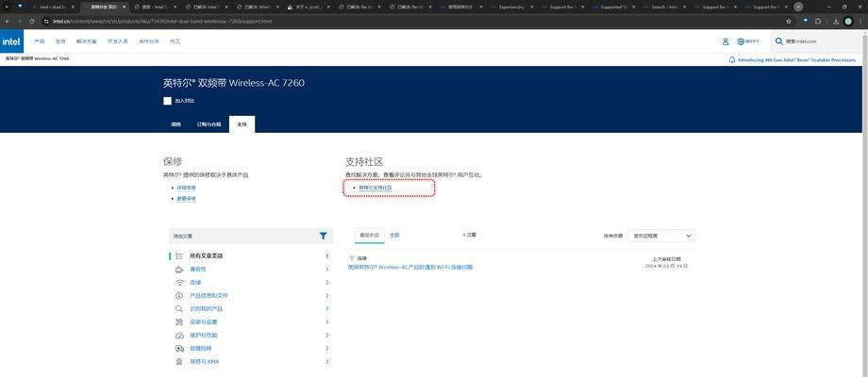The image size is (868, 377).
Task: Select the 全部 articles tab
Action: [x=394, y=235]
